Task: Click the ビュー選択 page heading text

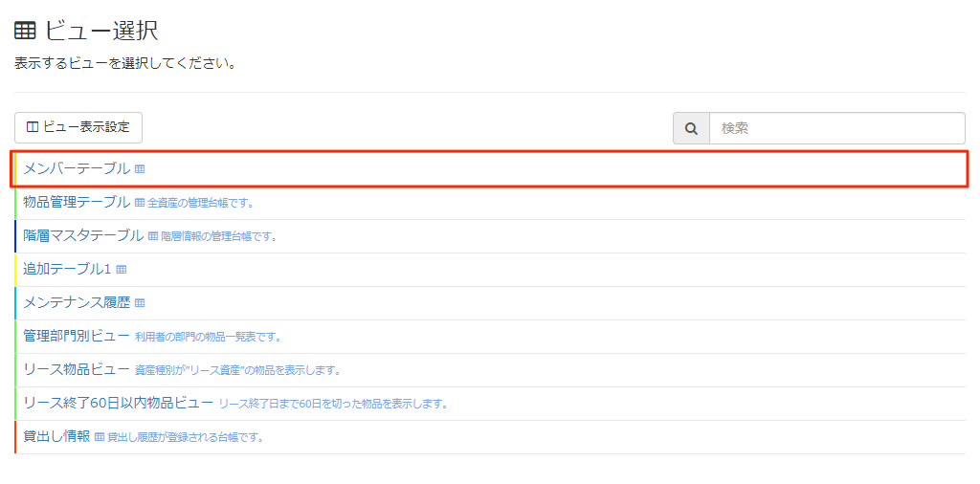Action: click(101, 31)
